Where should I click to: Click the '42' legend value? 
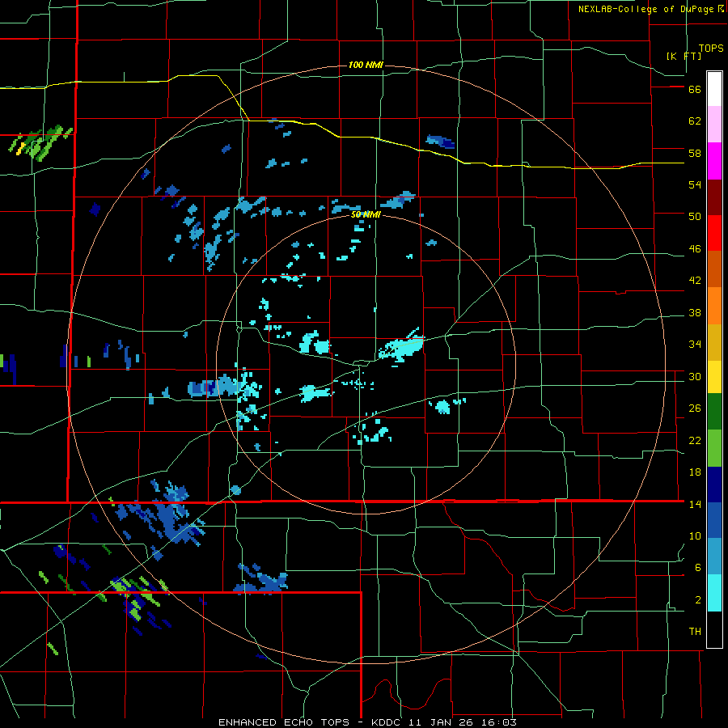pyautogui.click(x=695, y=281)
